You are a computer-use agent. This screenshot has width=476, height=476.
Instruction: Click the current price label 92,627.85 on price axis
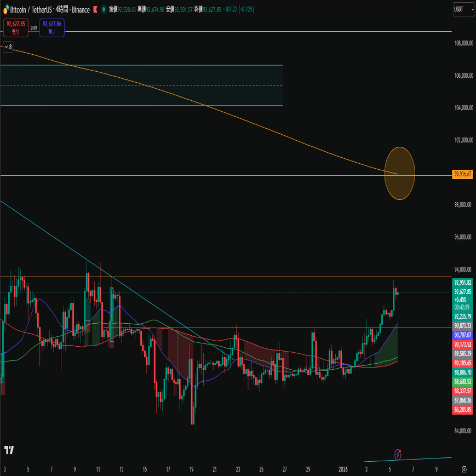tap(462, 292)
